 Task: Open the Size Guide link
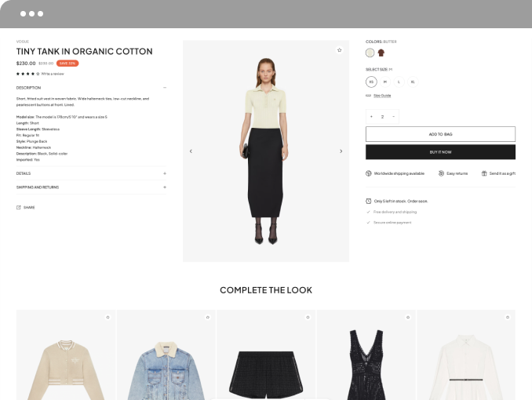pyautogui.click(x=382, y=96)
